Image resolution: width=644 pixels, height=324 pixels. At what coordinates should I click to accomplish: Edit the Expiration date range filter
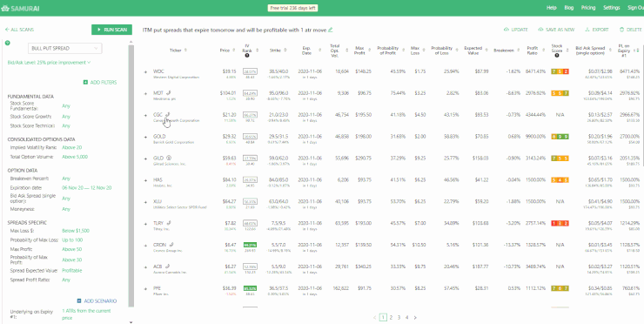pos(87,188)
